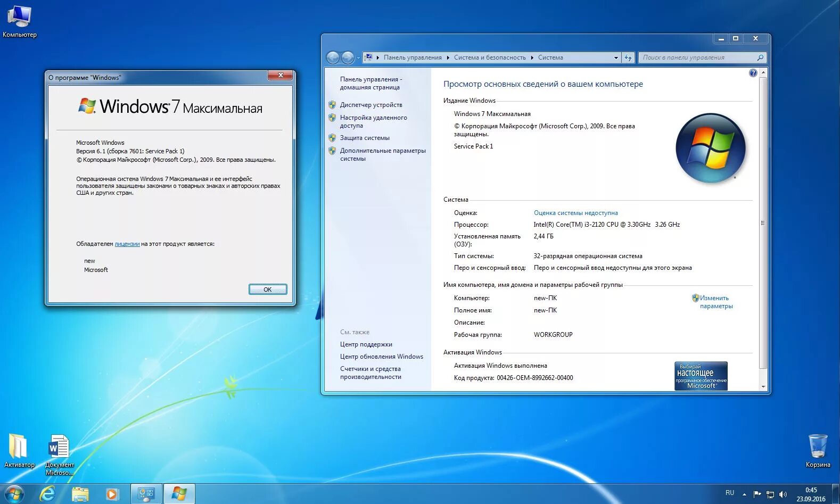Refresh the Control Panel address bar

tap(628, 57)
